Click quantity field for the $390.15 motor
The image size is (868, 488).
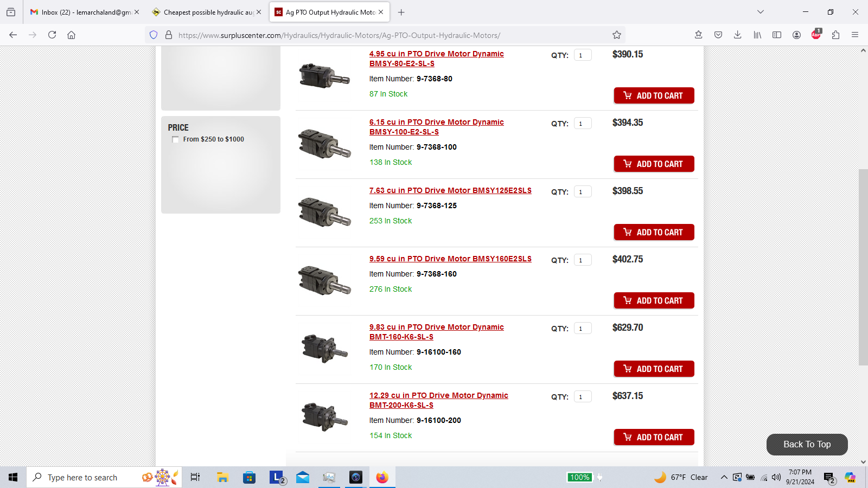pos(583,55)
